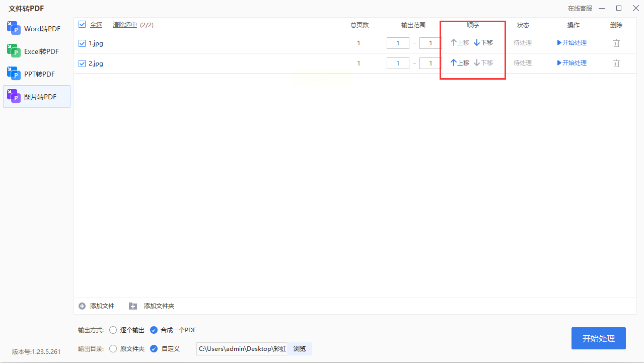
Task: Switch to PPT转PDF in sidebar
Action: (14, 74)
